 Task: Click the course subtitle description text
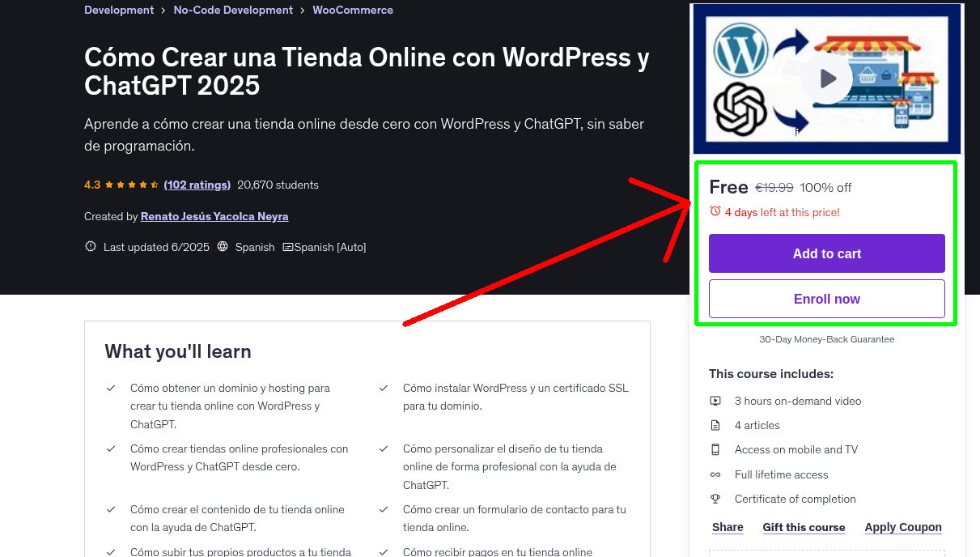pyautogui.click(x=364, y=134)
